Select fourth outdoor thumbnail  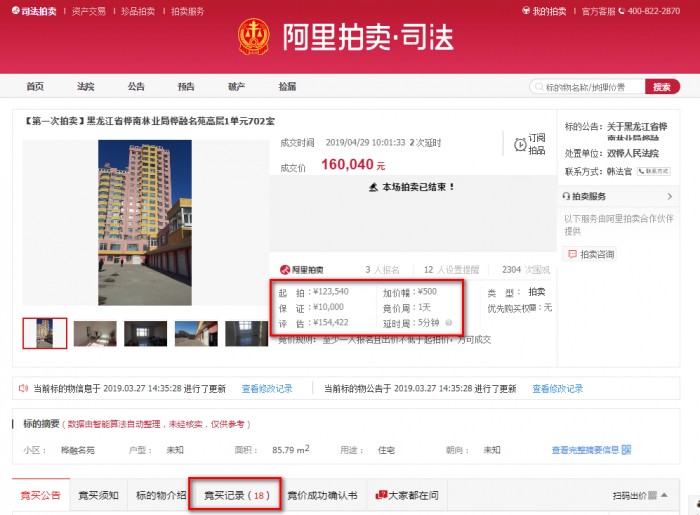click(x=196, y=333)
